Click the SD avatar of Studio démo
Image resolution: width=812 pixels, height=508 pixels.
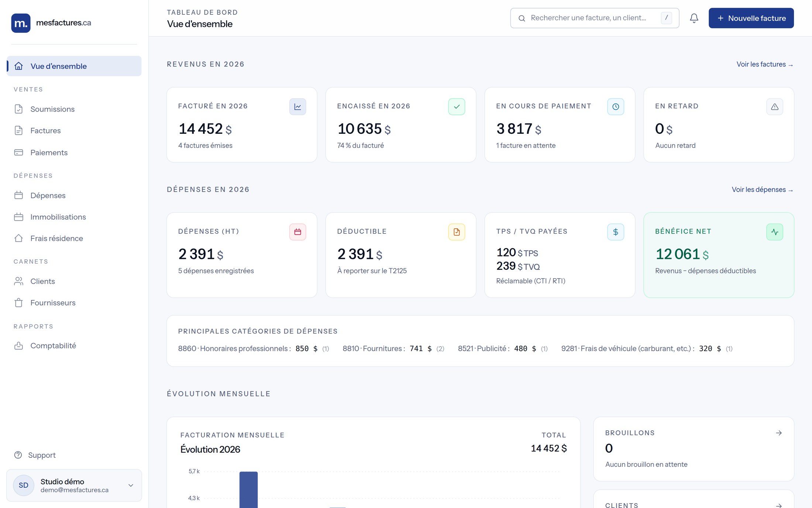pos(24,485)
